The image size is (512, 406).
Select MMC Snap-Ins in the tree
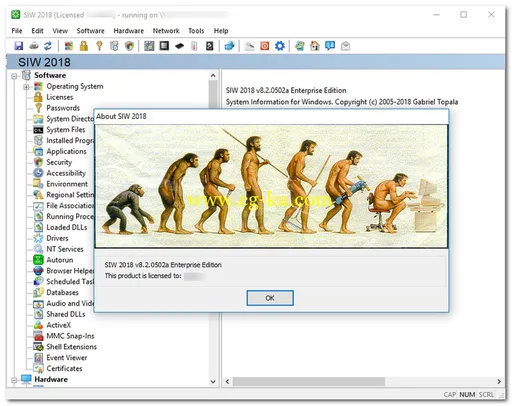coord(70,336)
